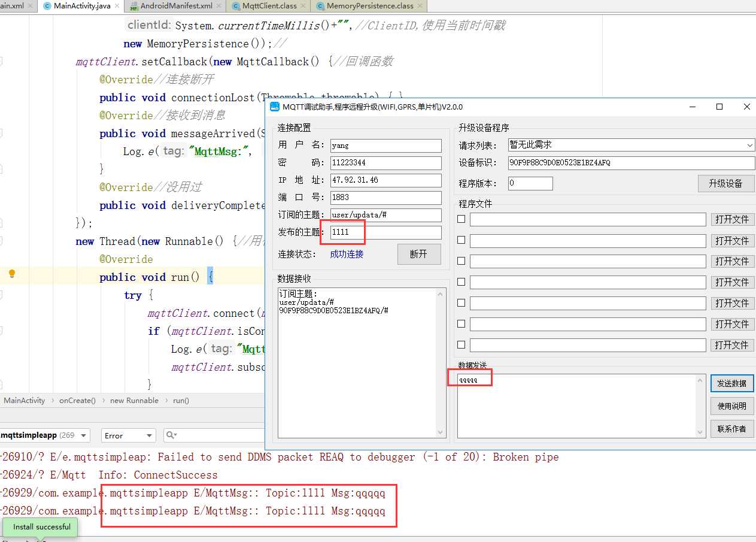The width and height of the screenshot is (756, 542).
Task: Click the 联系作者 contact author button
Action: [x=732, y=429]
